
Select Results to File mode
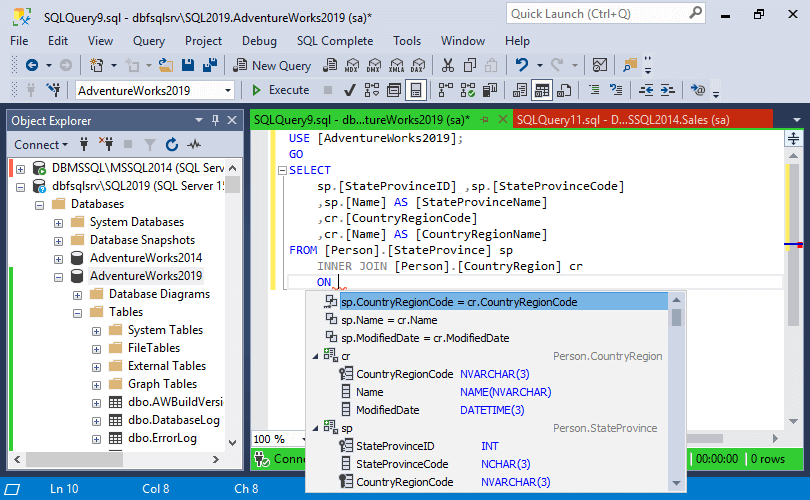(564, 90)
